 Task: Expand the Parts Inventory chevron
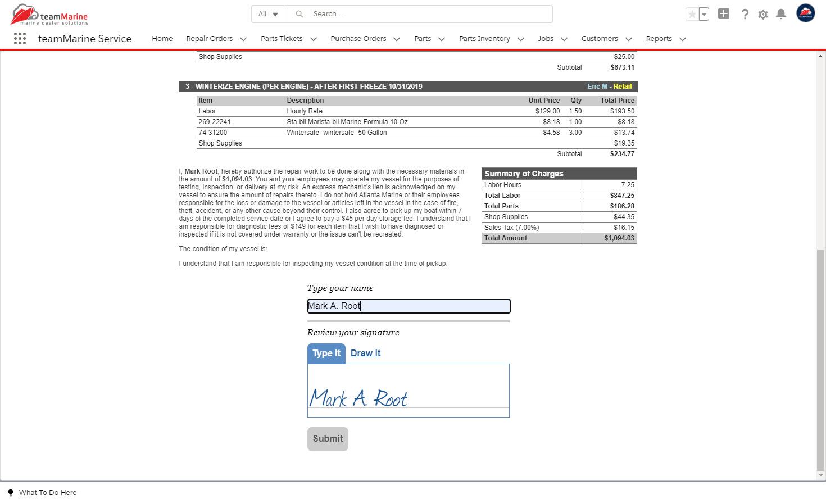click(521, 39)
